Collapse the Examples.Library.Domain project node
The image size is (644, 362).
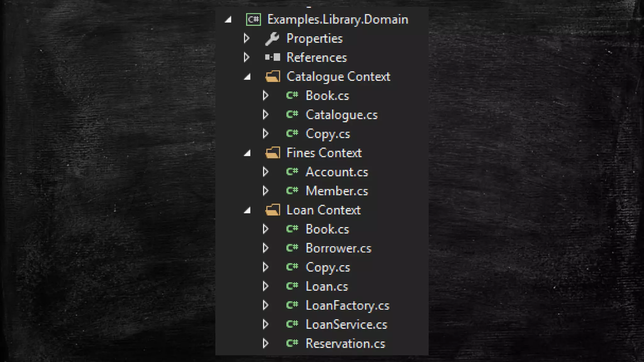229,20
